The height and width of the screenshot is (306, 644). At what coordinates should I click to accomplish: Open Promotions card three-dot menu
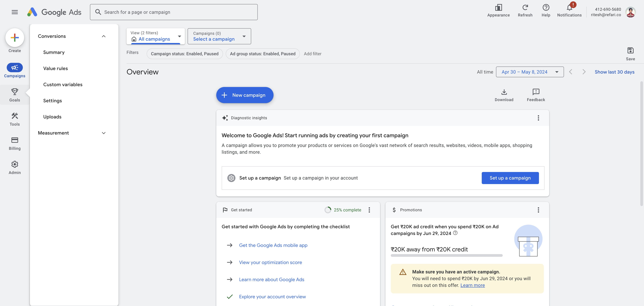coord(538,210)
